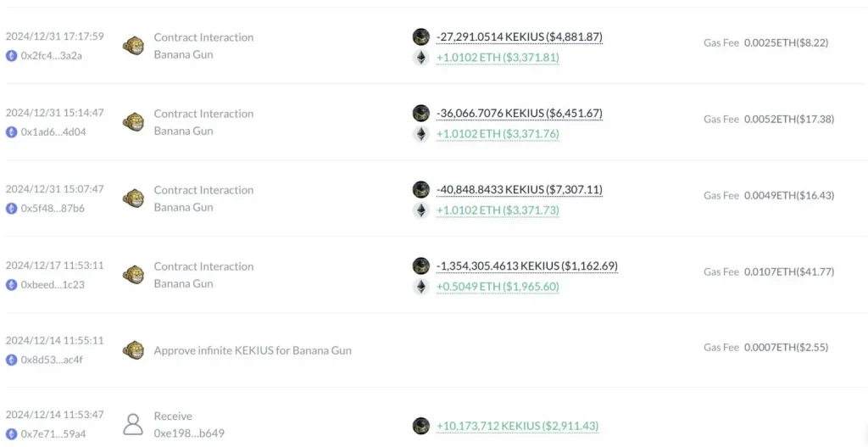Click Approve infinite KEKIUS for Banana Gun text
Image resolution: width=868 pixels, height=447 pixels.
[x=253, y=350]
